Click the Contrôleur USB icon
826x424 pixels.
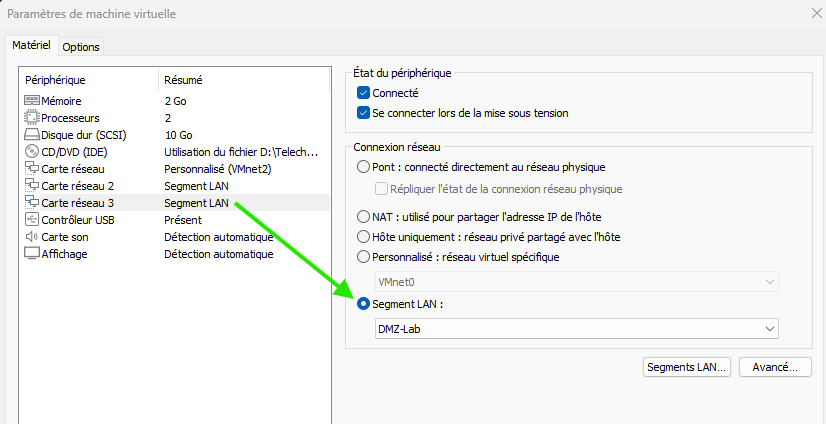click(31, 220)
